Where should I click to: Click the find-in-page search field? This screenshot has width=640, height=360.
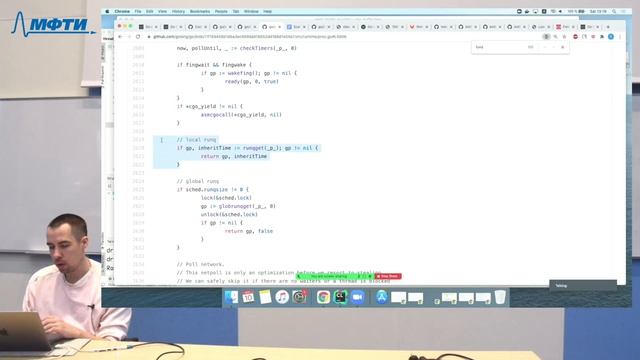coord(500,47)
